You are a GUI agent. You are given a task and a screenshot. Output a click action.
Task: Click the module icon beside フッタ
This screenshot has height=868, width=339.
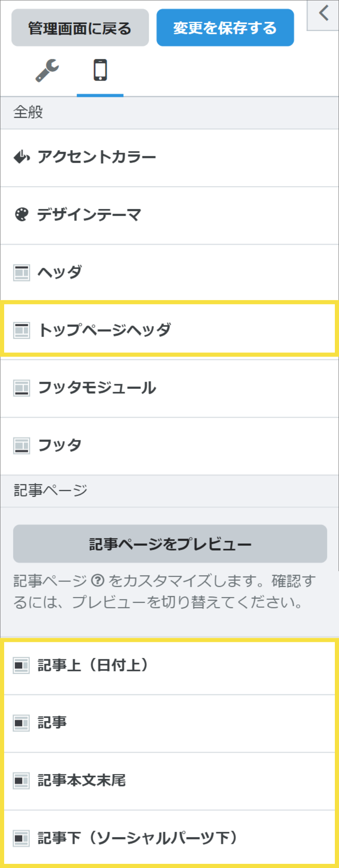pos(21,445)
